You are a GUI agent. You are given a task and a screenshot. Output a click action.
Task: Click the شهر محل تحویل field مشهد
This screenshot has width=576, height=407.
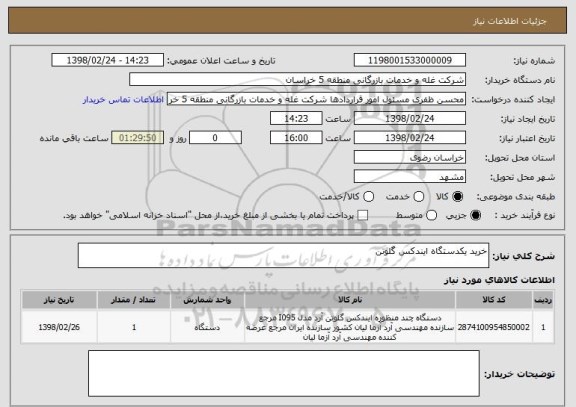[410, 177]
